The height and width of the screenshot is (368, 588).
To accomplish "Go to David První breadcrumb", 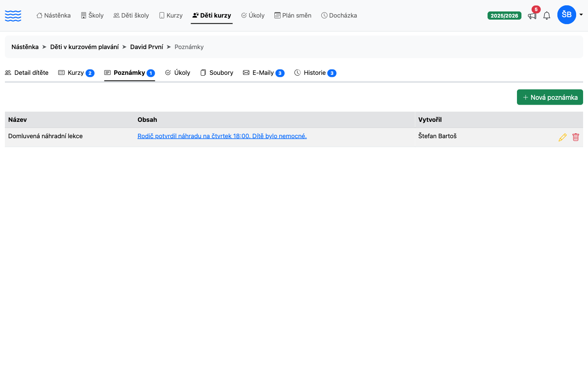I will point(147,47).
